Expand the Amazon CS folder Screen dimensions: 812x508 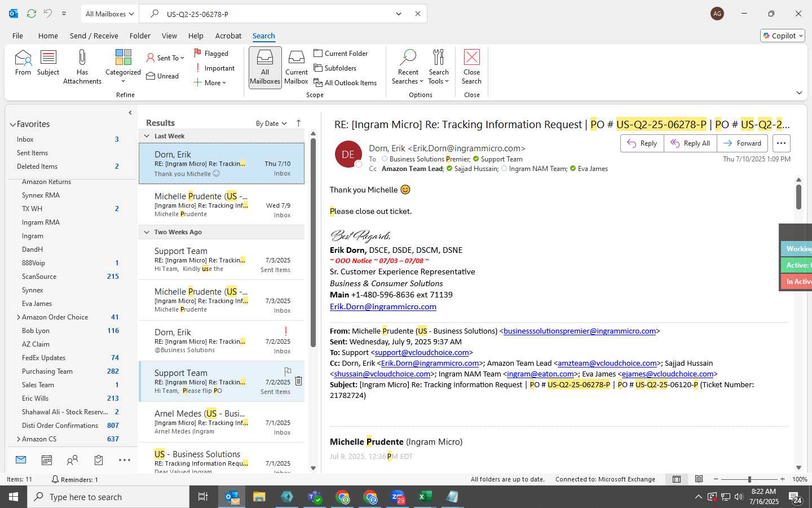19,439
